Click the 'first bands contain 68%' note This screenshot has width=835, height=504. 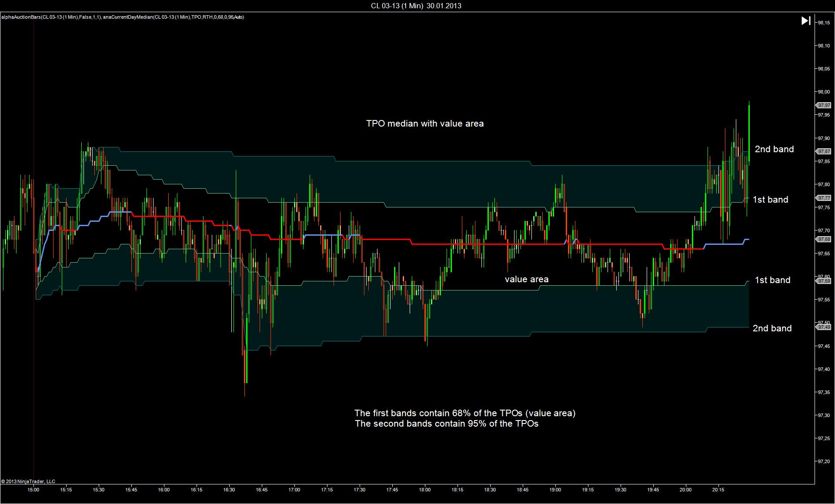pos(465,413)
